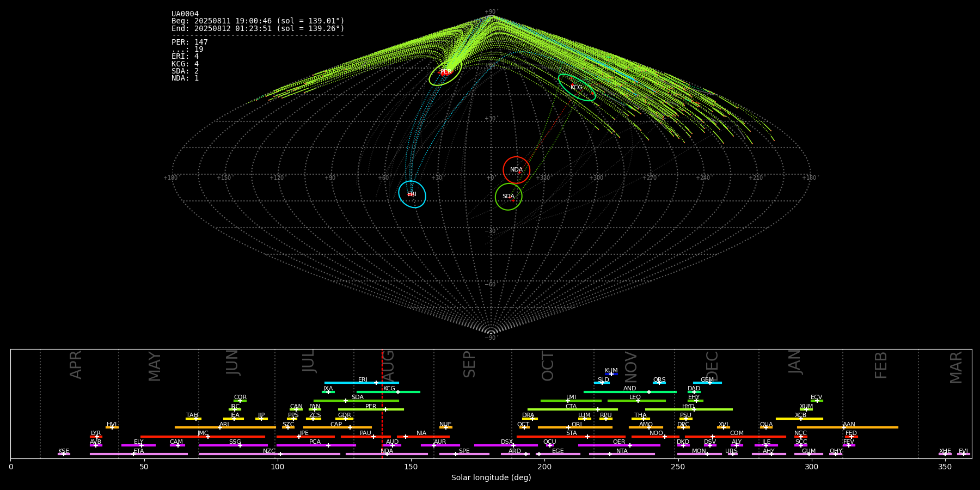Click the 'KCG: 4' count entry
The image size is (980, 490).
(x=185, y=64)
